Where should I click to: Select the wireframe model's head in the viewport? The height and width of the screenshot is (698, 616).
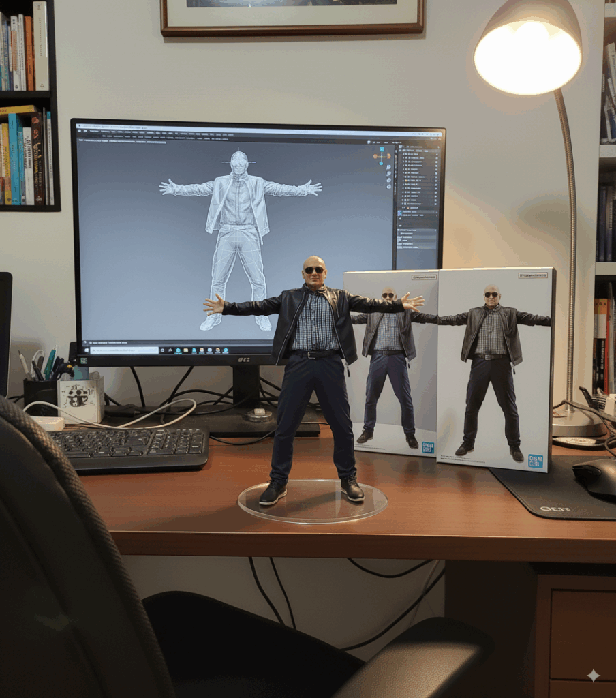click(x=238, y=162)
